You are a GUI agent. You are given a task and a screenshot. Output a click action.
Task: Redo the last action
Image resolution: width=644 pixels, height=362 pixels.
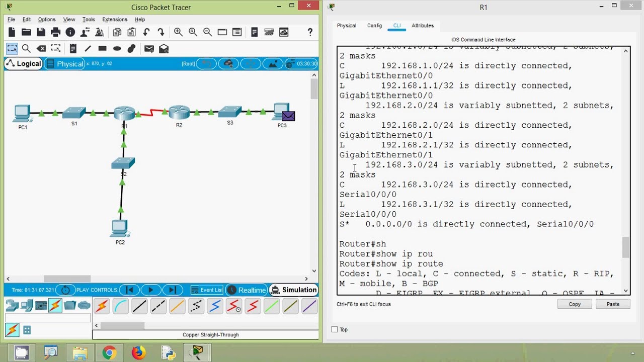(161, 32)
